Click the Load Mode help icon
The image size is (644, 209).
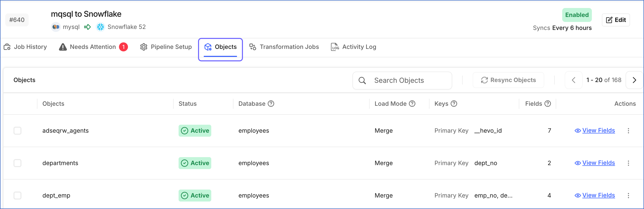point(412,104)
